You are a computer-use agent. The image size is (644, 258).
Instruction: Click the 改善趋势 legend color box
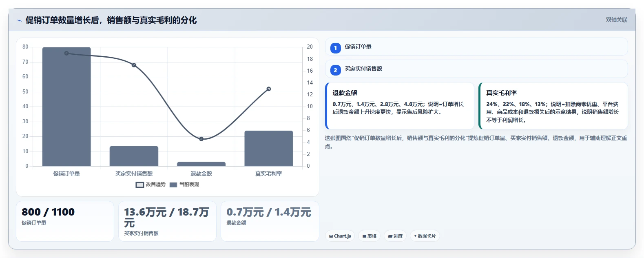pos(140,185)
